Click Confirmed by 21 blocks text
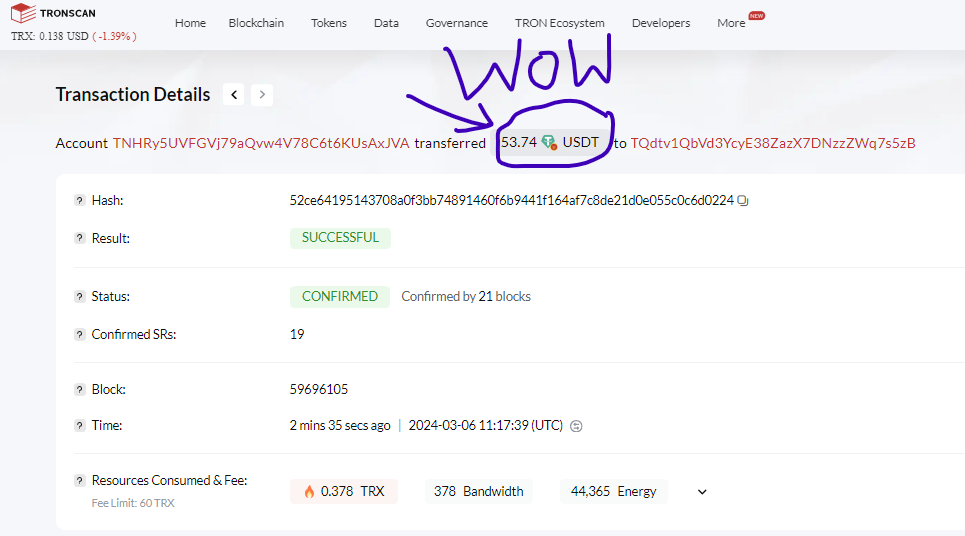Viewport: 965px width, 536px height. tap(466, 297)
